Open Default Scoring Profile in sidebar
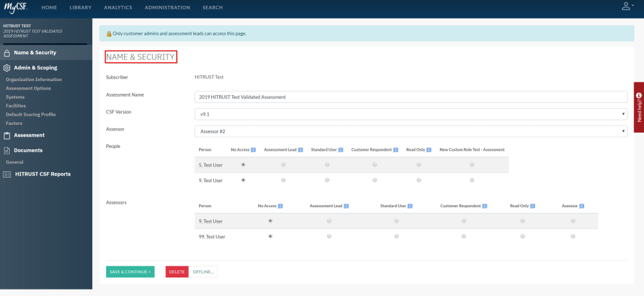 (x=31, y=115)
